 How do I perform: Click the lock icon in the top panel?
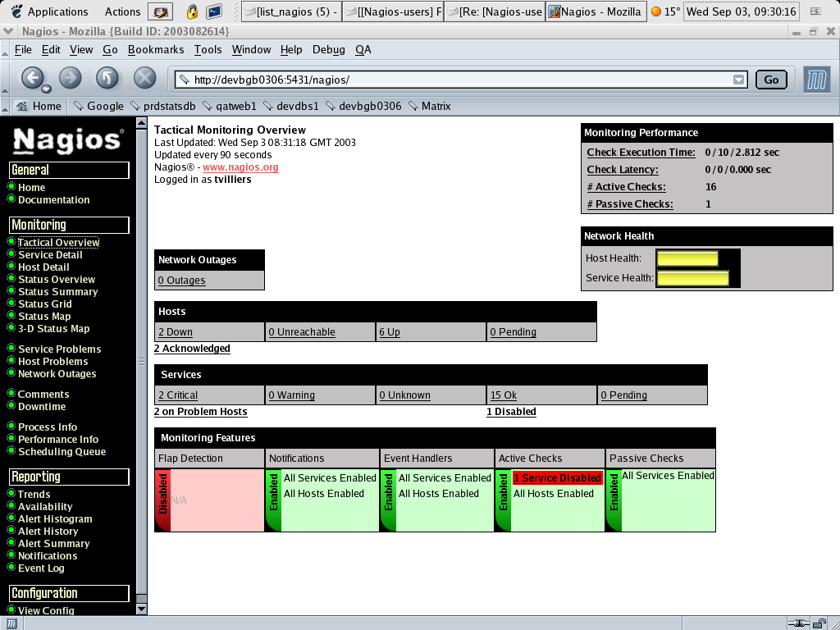(192, 11)
